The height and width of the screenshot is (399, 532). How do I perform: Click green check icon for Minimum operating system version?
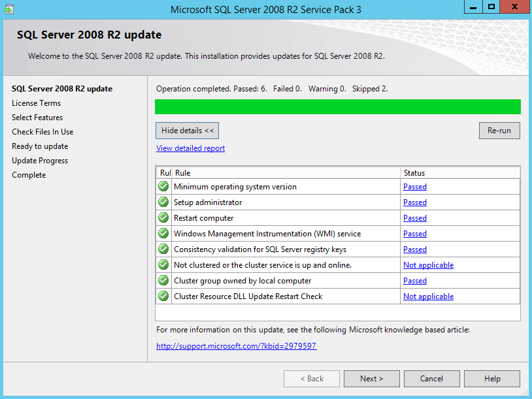click(163, 186)
